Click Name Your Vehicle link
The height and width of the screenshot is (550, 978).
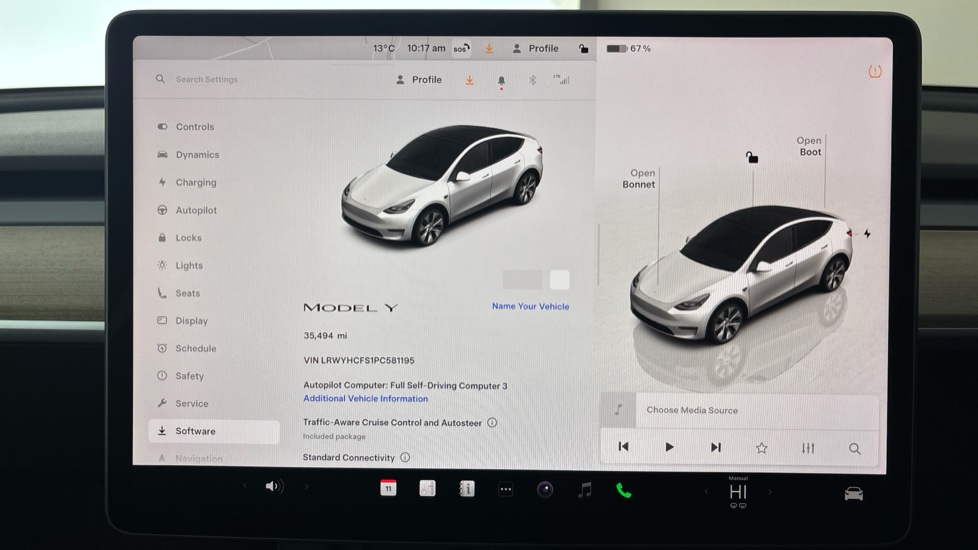tap(530, 306)
